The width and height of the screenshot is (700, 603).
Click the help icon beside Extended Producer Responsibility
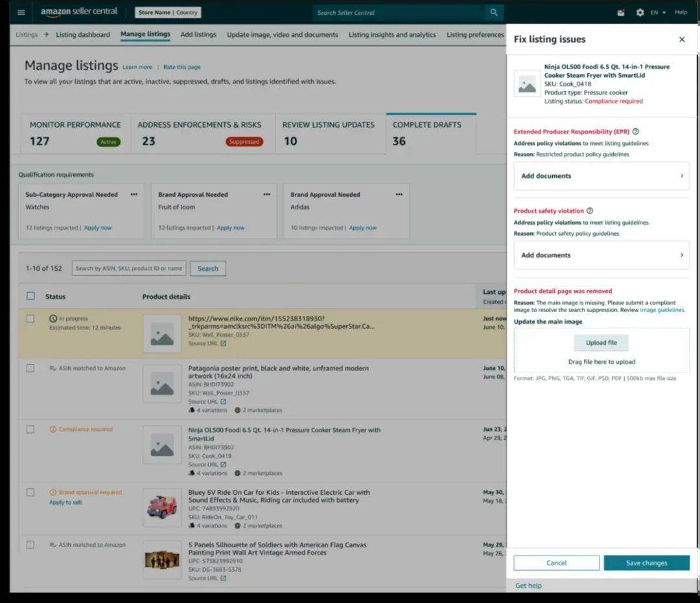[x=636, y=131]
